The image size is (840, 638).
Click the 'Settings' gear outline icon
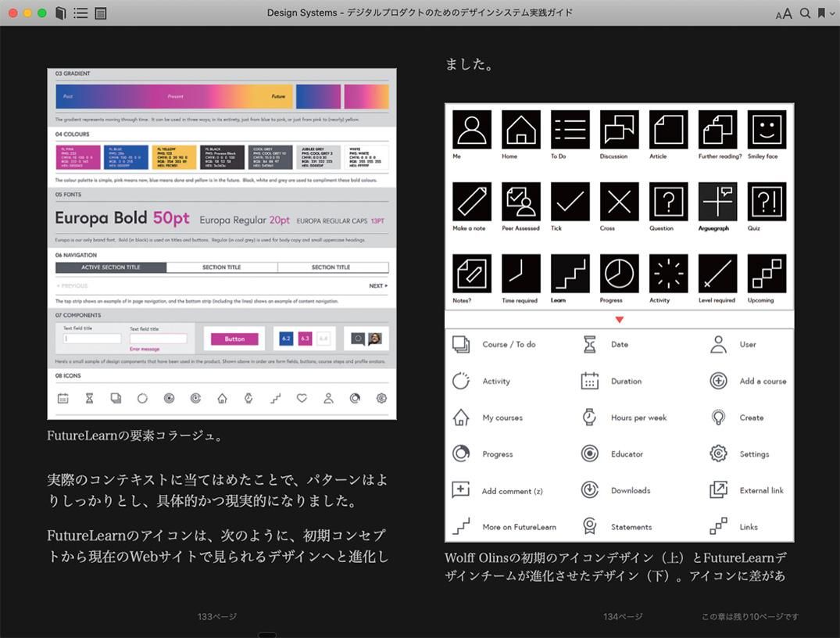click(718, 453)
